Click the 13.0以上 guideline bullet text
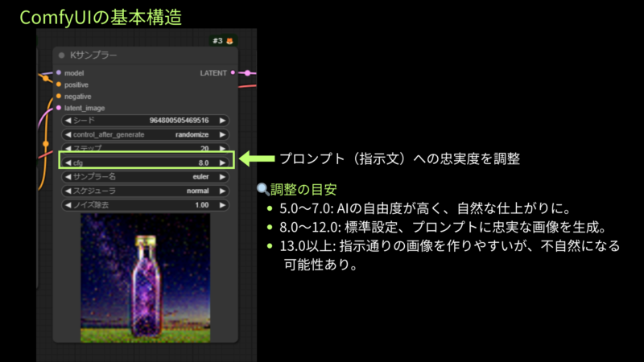 point(450,255)
